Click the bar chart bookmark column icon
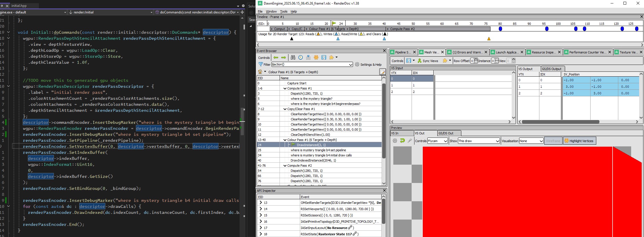644x237 pixels. tap(308, 57)
